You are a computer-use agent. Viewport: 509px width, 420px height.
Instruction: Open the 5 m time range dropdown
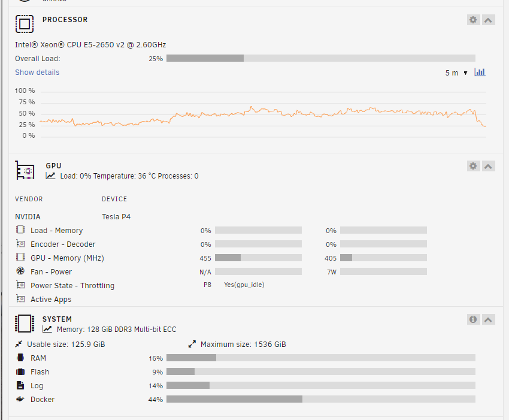pos(456,72)
